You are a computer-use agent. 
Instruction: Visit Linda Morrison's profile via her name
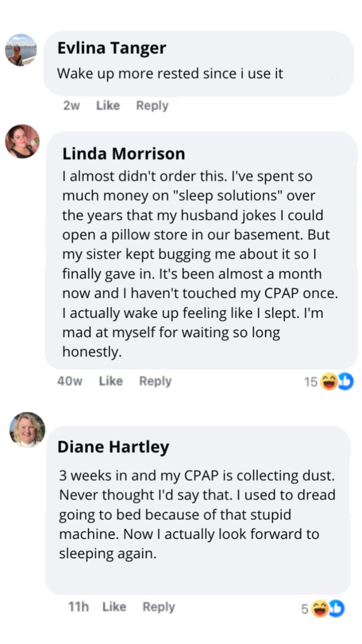point(123,154)
